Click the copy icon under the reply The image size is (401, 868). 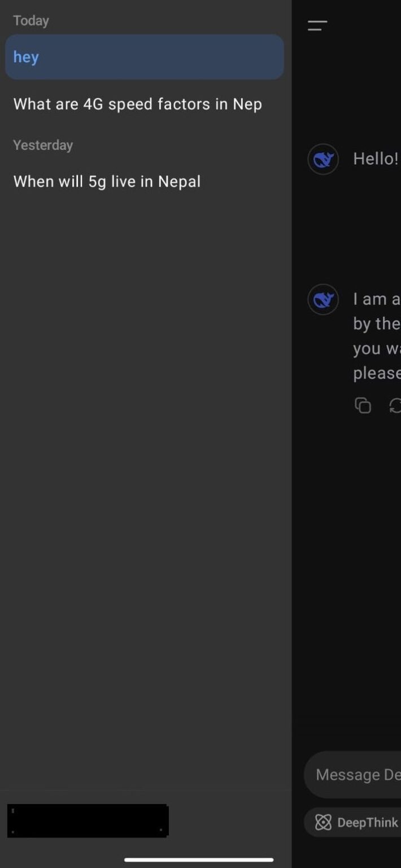363,405
